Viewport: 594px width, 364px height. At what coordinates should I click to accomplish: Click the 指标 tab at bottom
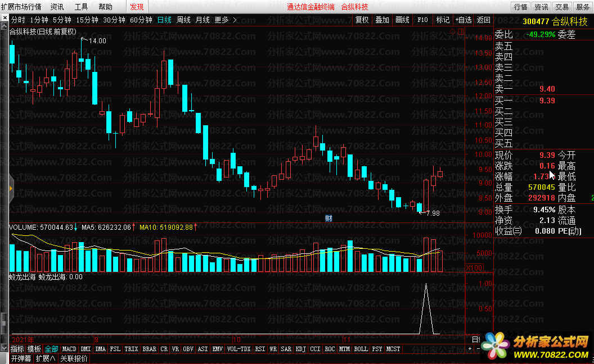click(17, 349)
